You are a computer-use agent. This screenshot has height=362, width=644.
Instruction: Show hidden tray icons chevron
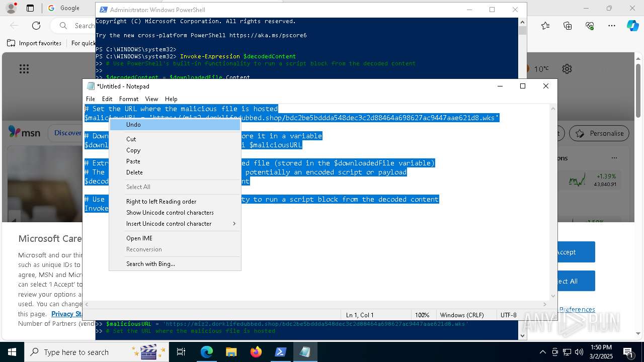pos(542,352)
